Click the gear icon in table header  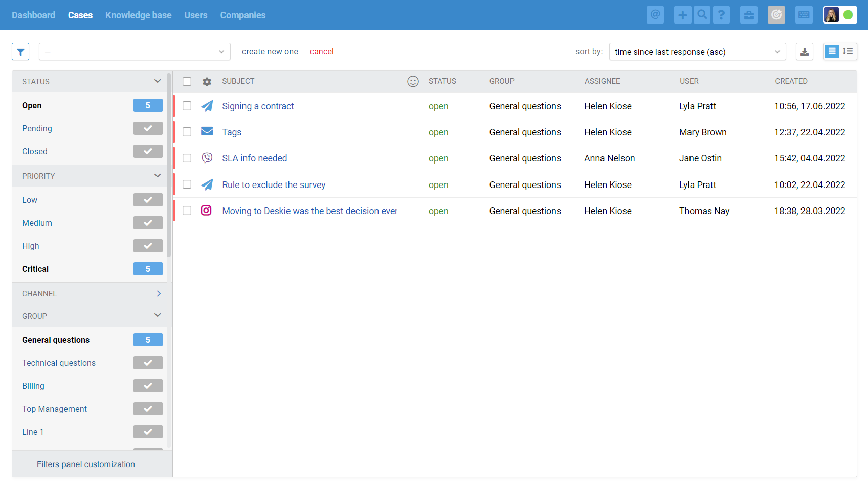pyautogui.click(x=207, y=82)
